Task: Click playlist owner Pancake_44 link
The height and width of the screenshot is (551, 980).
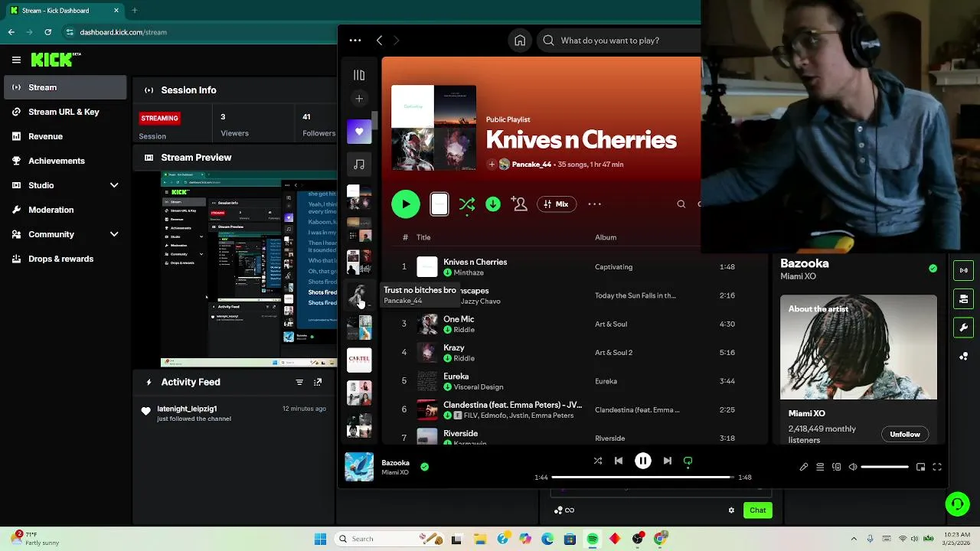Action: click(531, 165)
